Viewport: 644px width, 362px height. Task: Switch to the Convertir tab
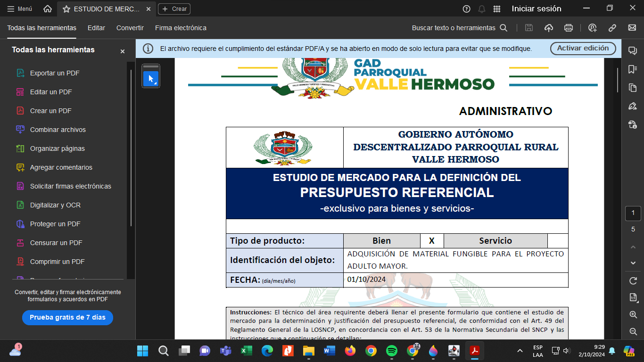[x=130, y=28]
